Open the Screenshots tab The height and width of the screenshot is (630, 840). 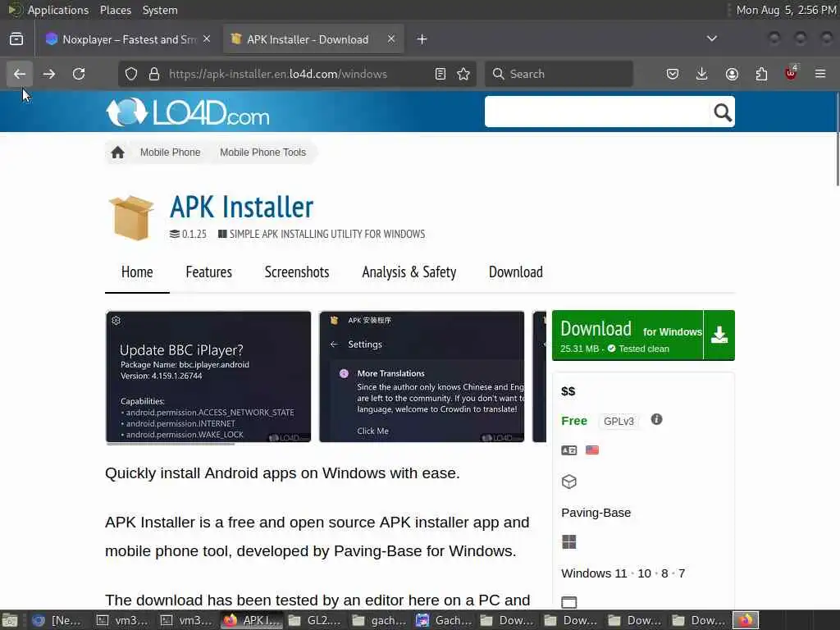[x=297, y=272]
